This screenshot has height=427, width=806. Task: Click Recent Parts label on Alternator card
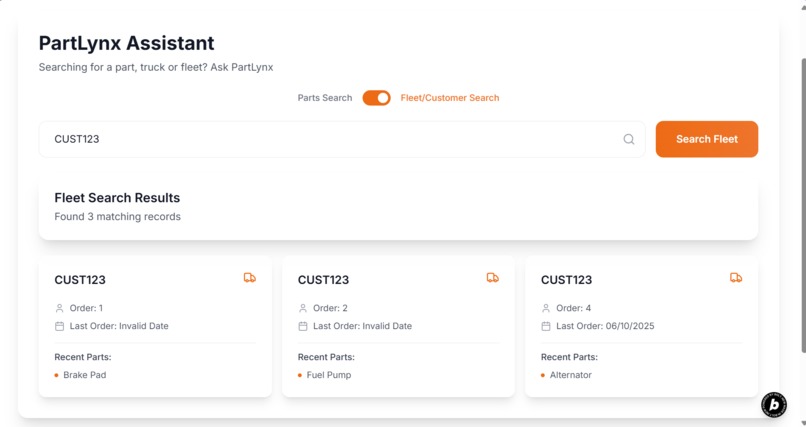coord(569,357)
